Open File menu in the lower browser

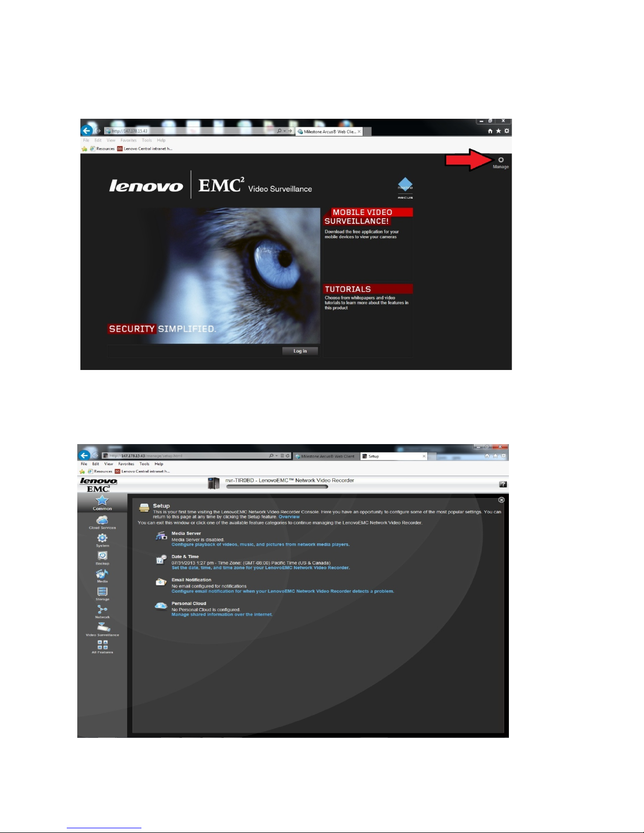(84, 464)
